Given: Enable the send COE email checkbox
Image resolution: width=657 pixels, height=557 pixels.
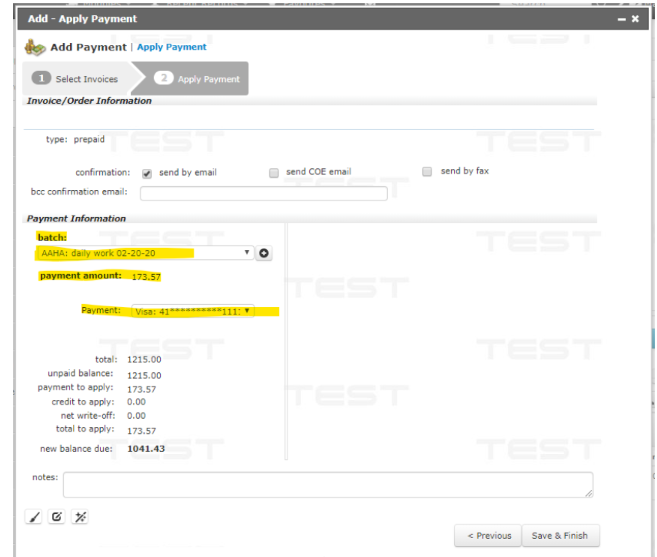Looking at the screenshot, I should [x=274, y=172].
